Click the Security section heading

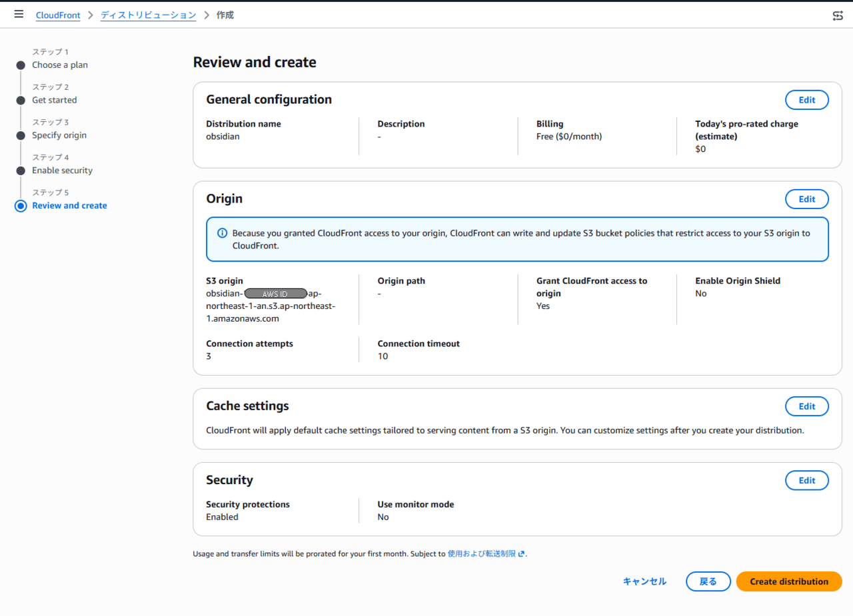coord(229,480)
